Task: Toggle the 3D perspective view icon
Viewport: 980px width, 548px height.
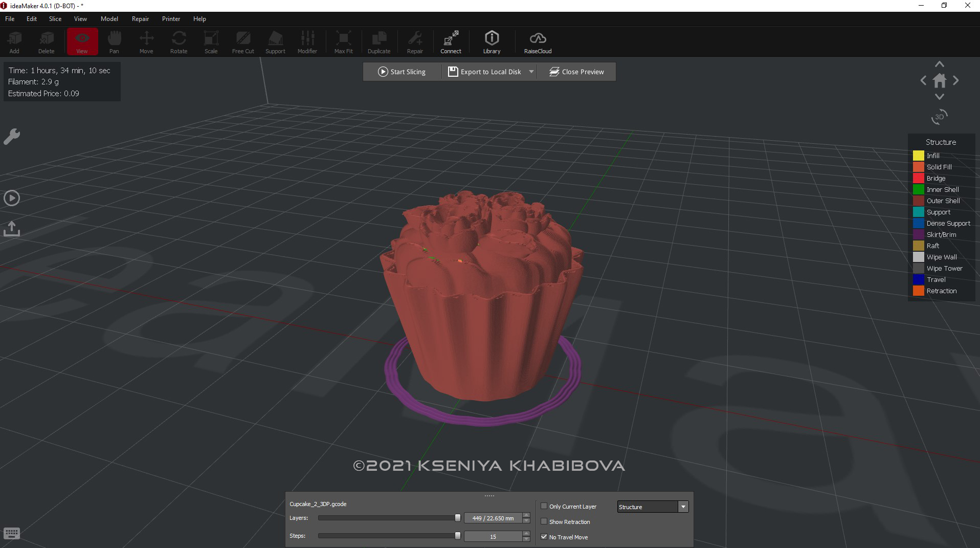Action: [x=939, y=117]
